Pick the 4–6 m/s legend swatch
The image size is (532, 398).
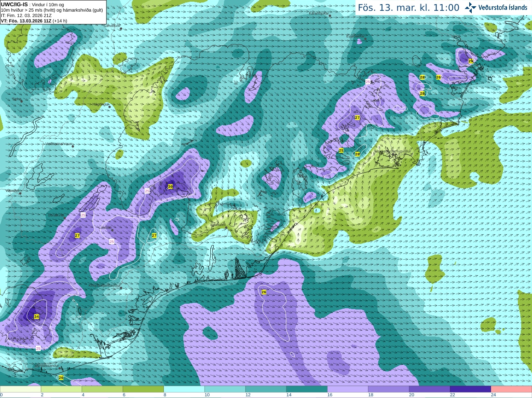click(102, 389)
